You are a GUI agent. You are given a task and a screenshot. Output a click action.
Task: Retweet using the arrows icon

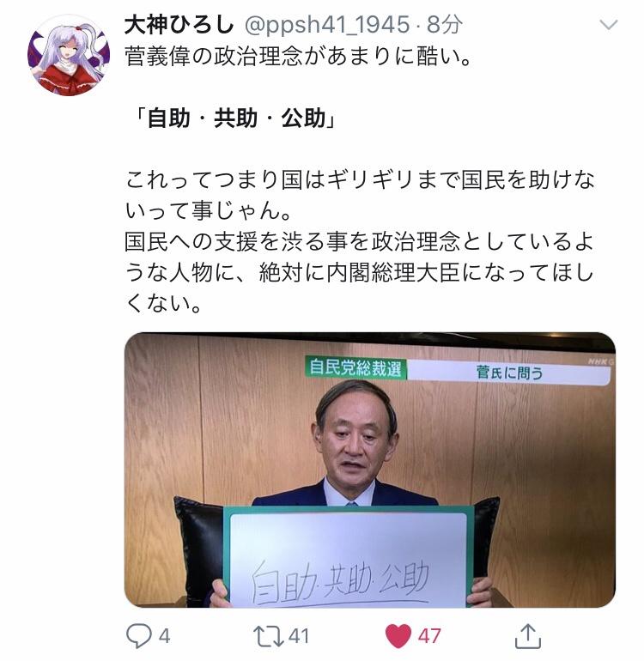268,636
